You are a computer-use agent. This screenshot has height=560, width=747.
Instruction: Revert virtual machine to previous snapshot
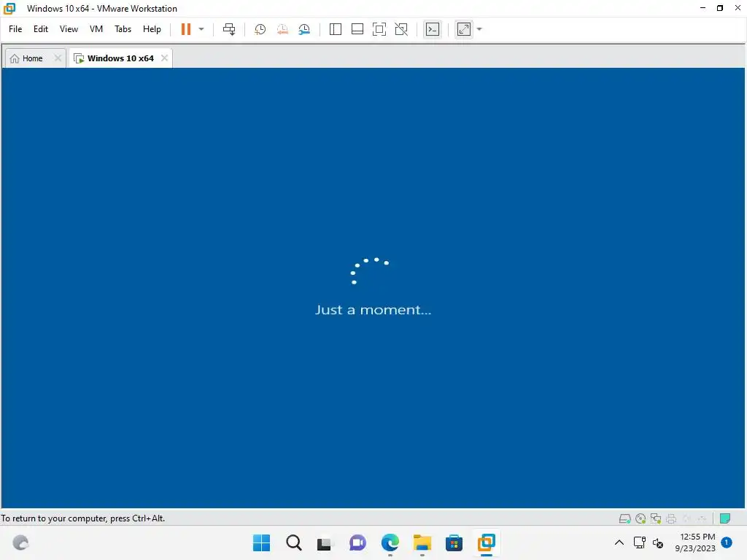pos(282,29)
